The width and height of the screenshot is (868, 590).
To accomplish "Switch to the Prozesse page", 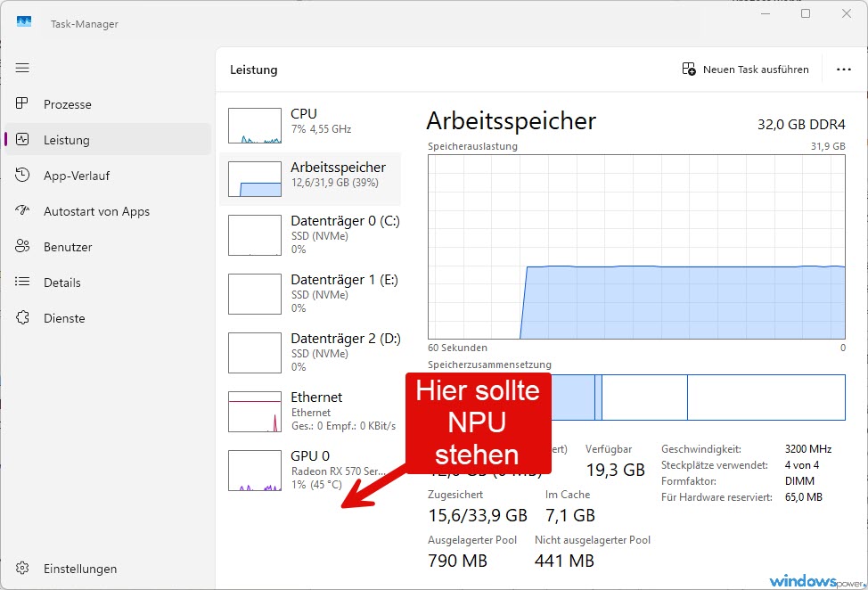I will (x=108, y=104).
